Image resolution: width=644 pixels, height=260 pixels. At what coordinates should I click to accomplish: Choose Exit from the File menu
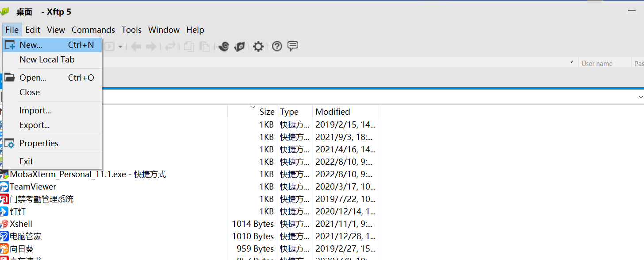tap(52, 161)
